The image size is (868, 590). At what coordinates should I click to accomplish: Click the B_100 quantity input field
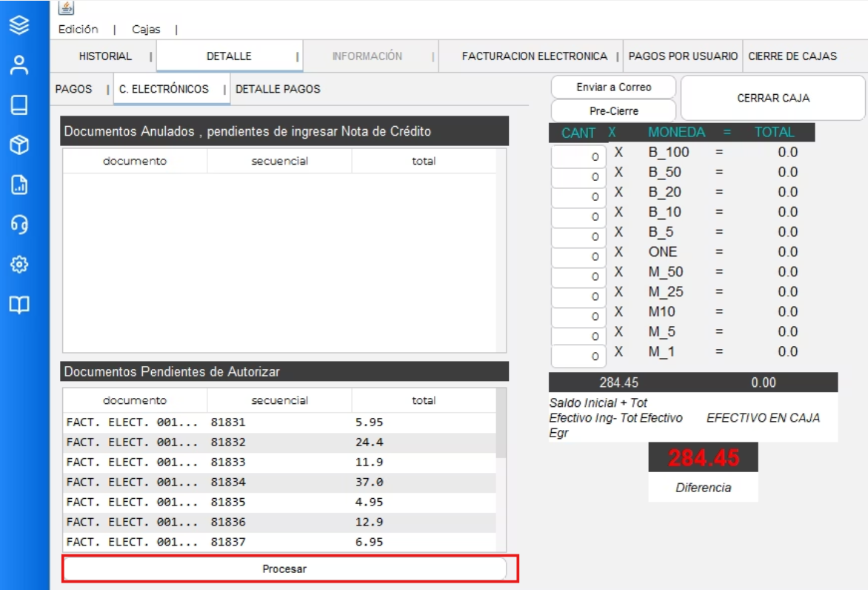pos(578,157)
